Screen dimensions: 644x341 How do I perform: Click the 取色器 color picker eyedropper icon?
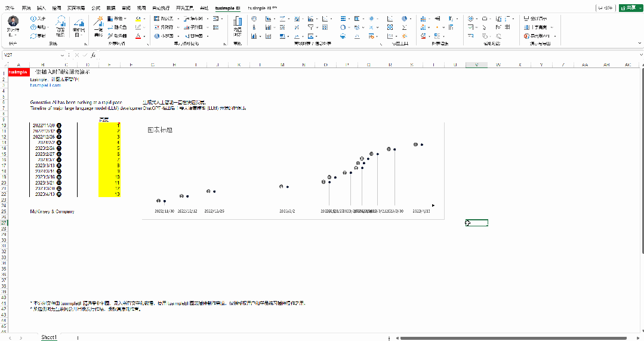click(x=110, y=36)
